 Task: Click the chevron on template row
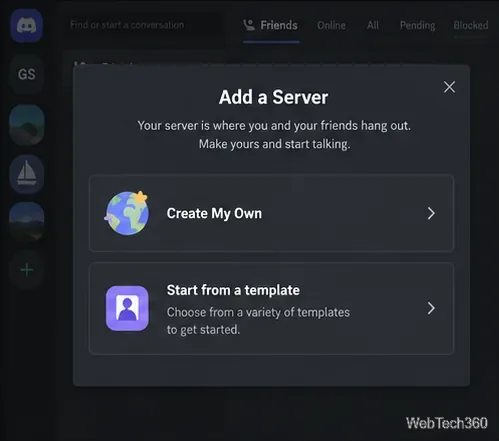431,308
